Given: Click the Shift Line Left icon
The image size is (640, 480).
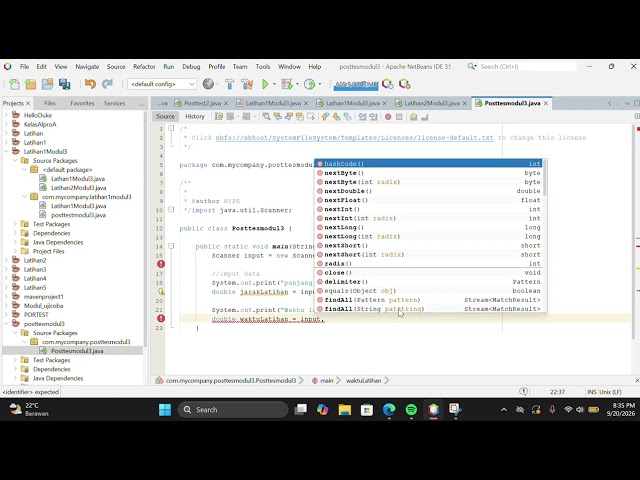Looking at the screenshot, I should (x=362, y=117).
